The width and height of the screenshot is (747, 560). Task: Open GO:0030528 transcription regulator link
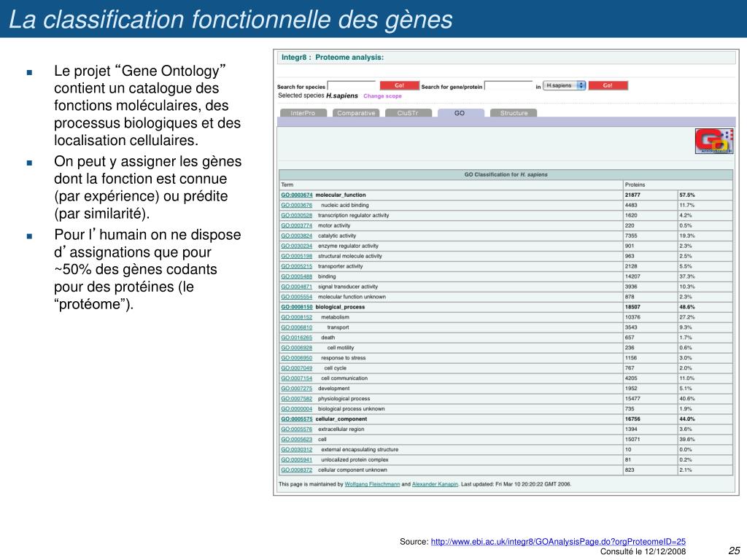(297, 216)
